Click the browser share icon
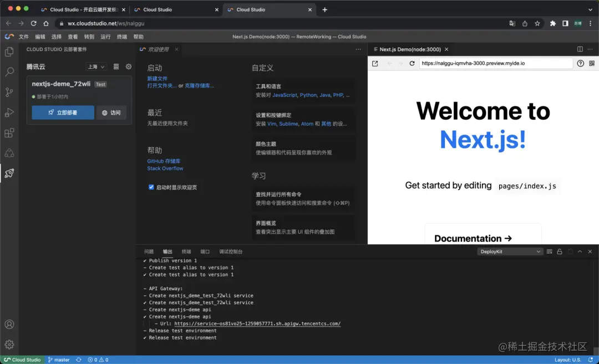599x364 pixels. 525,23
